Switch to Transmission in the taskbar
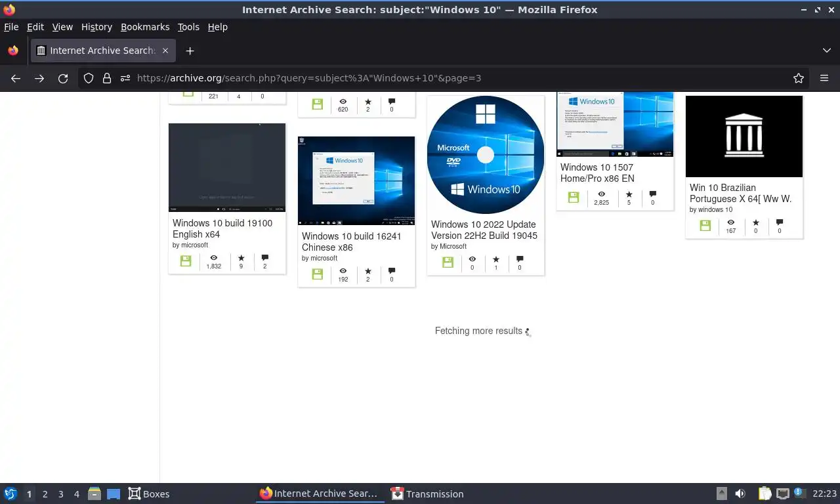Screen dimensions: 840x504 click(427, 493)
